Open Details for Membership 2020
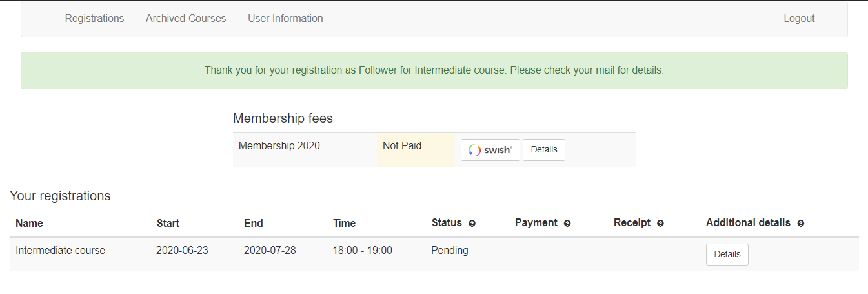This screenshot has height=294, width=868. tap(543, 150)
